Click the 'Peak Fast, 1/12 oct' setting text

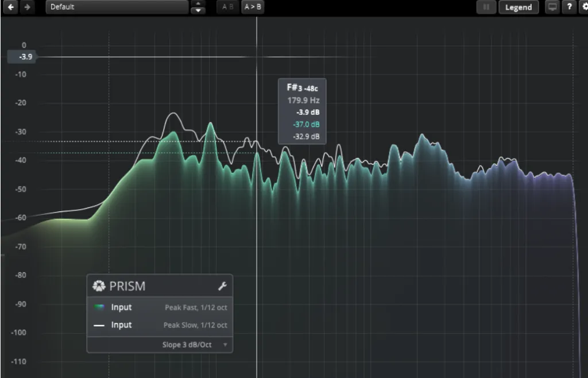196,307
